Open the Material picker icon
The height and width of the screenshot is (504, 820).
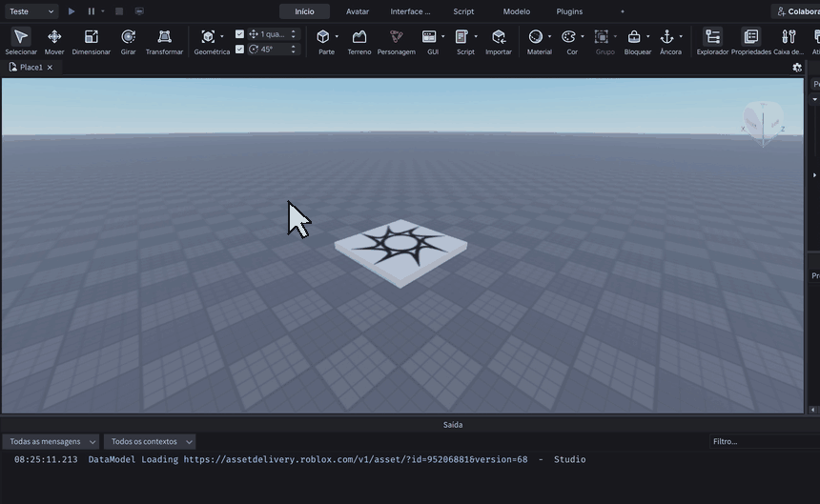(x=536, y=36)
